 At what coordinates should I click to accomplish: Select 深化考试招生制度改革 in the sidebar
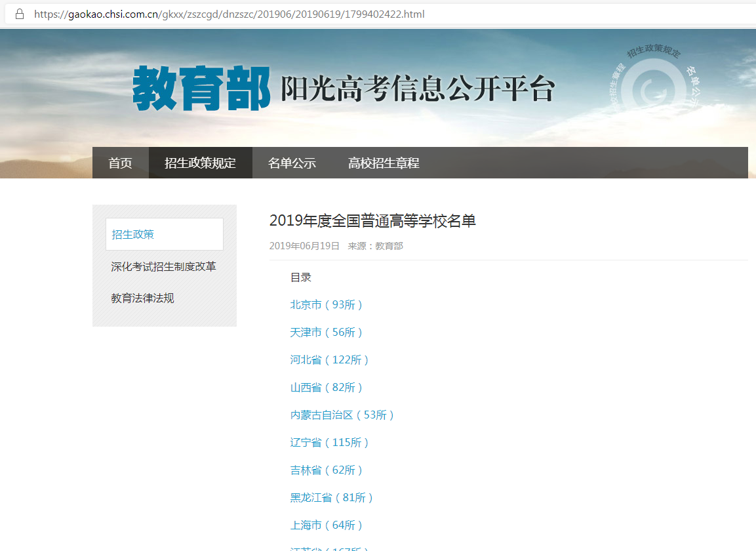(163, 266)
